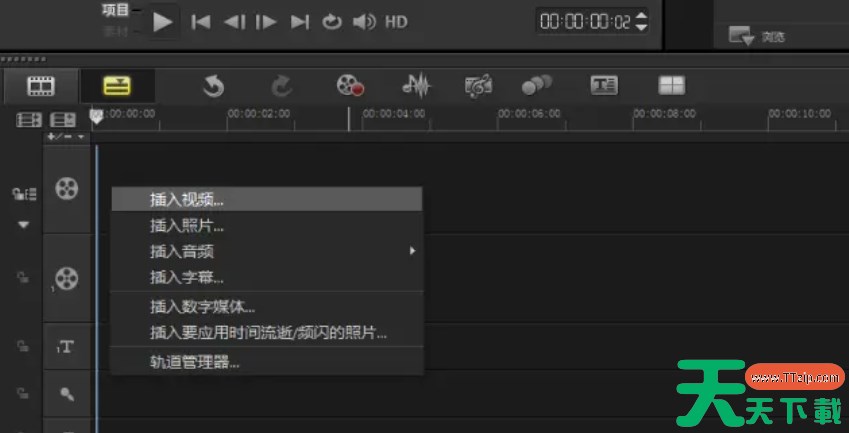This screenshot has height=433, width=849.
Task: Select the Voice track microphone button
Action: tap(67, 393)
